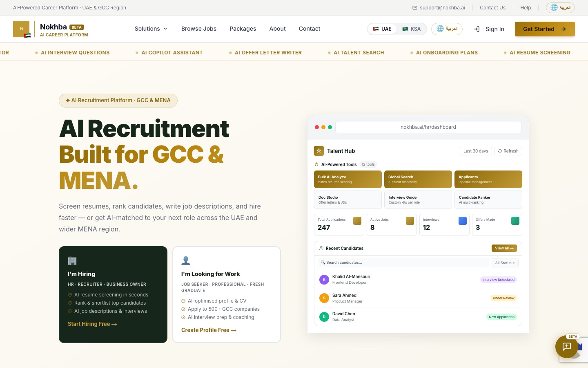Click the nokhba.ai/hr/dashboard address bar

(x=428, y=127)
